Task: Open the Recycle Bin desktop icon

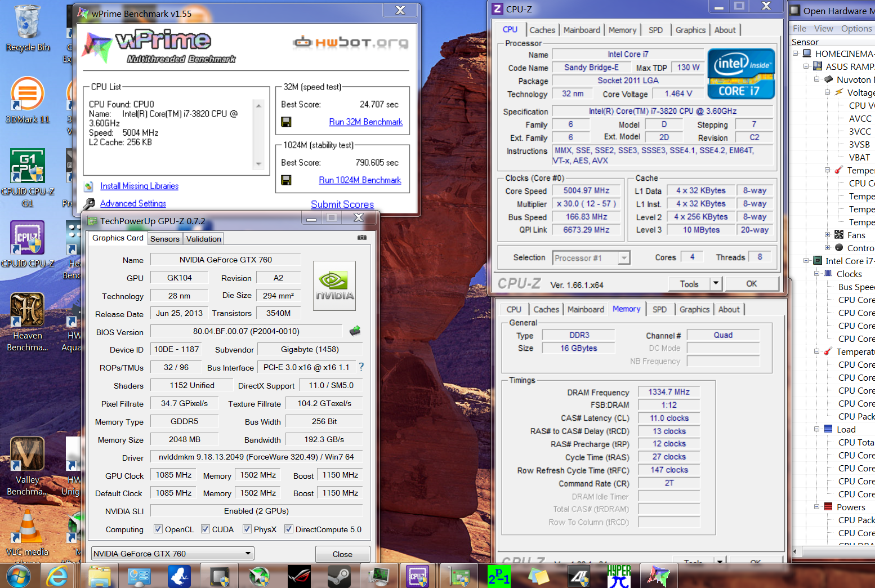Action: click(28, 28)
